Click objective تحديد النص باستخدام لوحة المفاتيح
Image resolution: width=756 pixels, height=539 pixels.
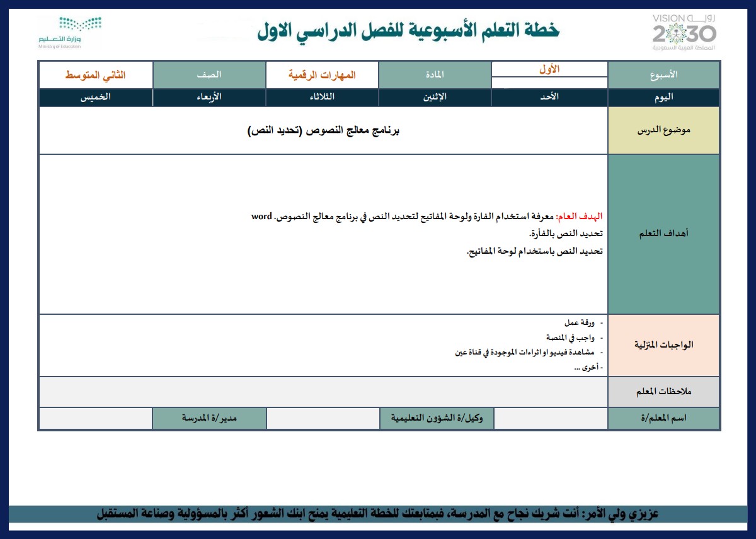click(534, 251)
